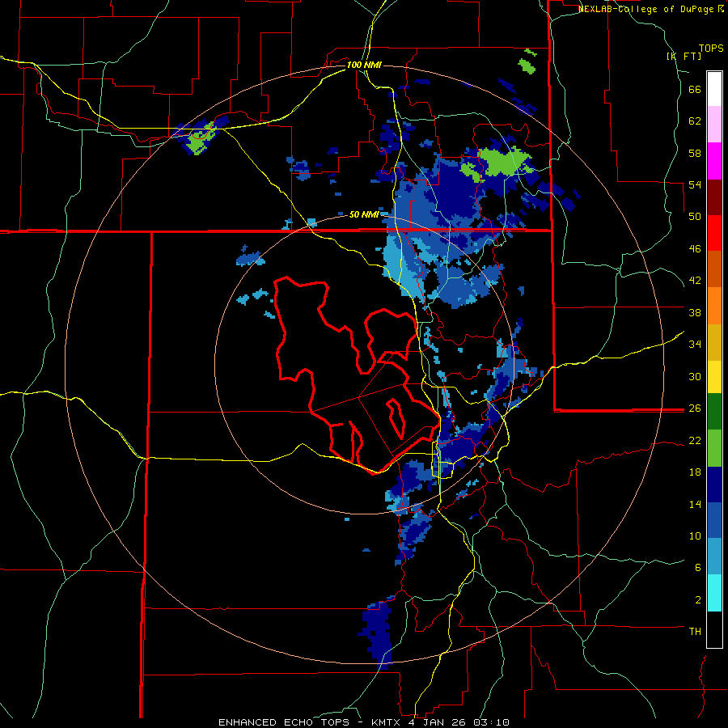The width and height of the screenshot is (728, 728).
Task: Click the 26 value on the legend scale
Action: tap(695, 408)
